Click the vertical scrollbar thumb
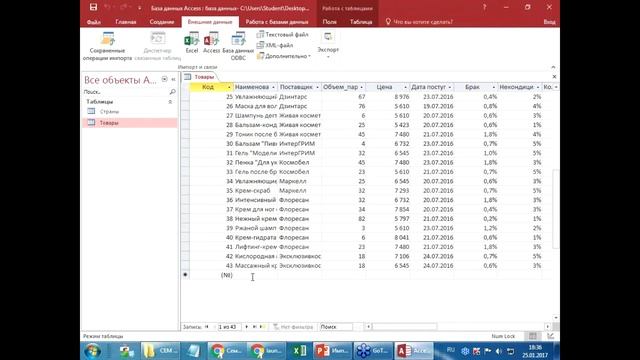This screenshot has width=640, height=360. pos(555,209)
